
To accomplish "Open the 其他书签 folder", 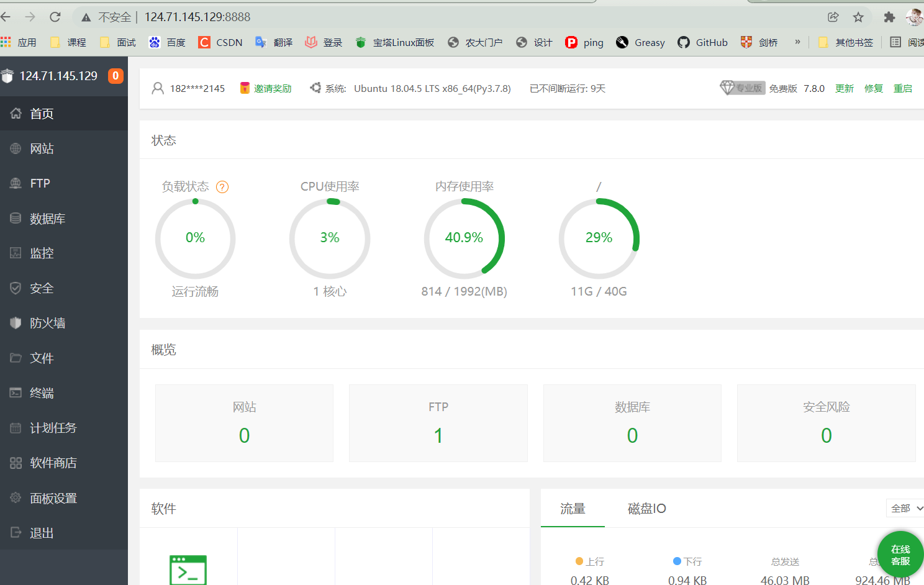I will [x=846, y=42].
